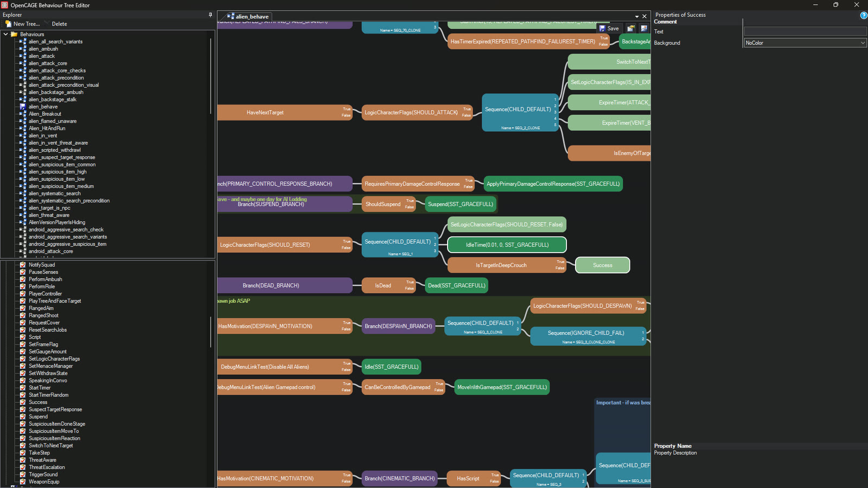Select alien_systematic_search tree item
The height and width of the screenshot is (488, 868).
pyautogui.click(x=54, y=194)
